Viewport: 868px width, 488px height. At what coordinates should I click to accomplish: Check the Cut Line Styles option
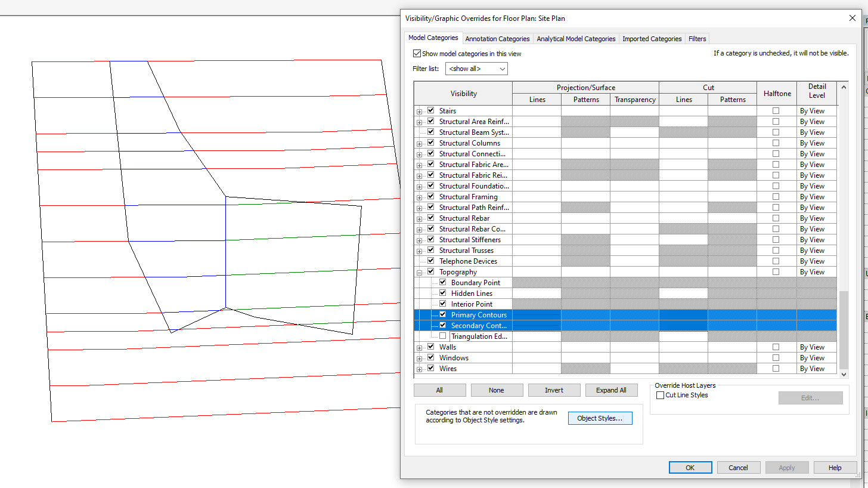660,395
